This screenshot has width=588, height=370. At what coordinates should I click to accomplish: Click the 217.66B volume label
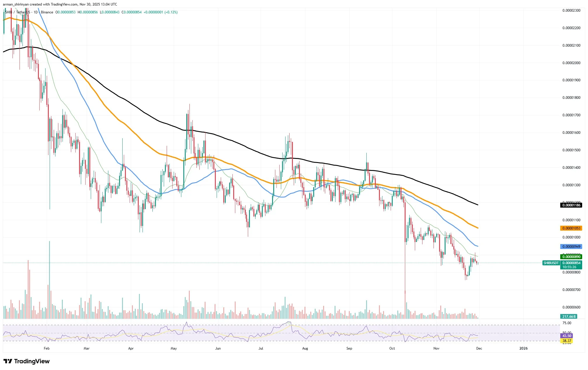click(x=569, y=317)
